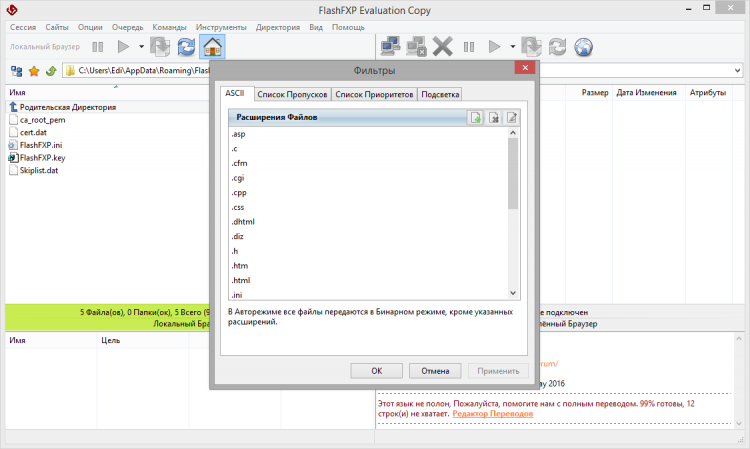The image size is (750, 449).
Task: Select the .cpp extension
Action: pos(239,193)
